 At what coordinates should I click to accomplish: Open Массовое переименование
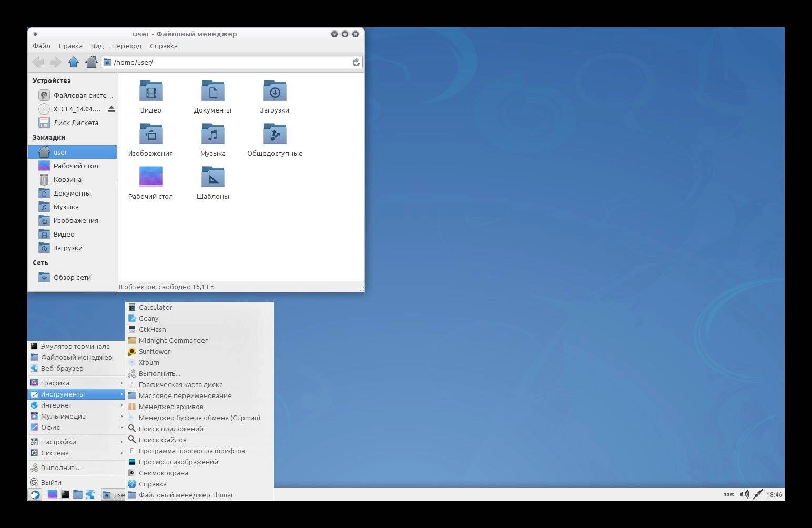(199, 395)
